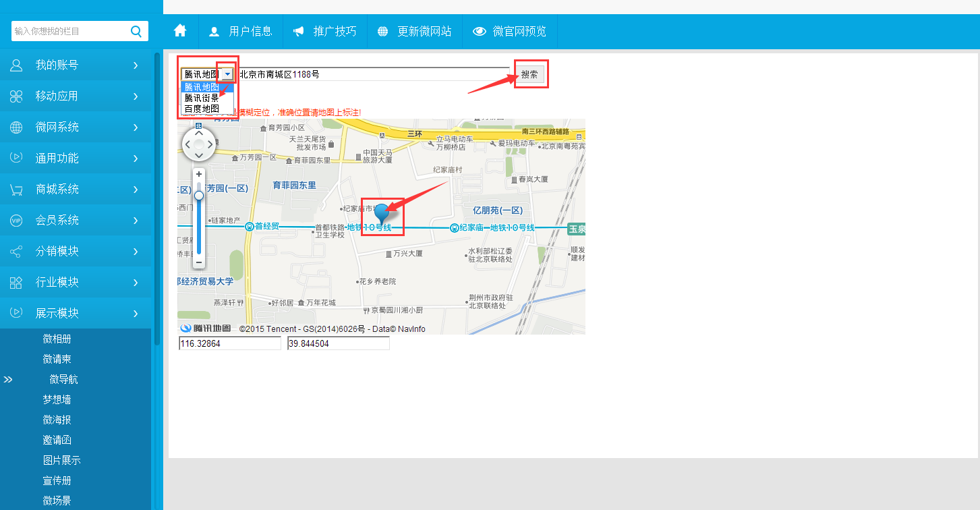Screen dimensions: 980x510
Task: Click the home icon in top navigation
Action: [180, 31]
